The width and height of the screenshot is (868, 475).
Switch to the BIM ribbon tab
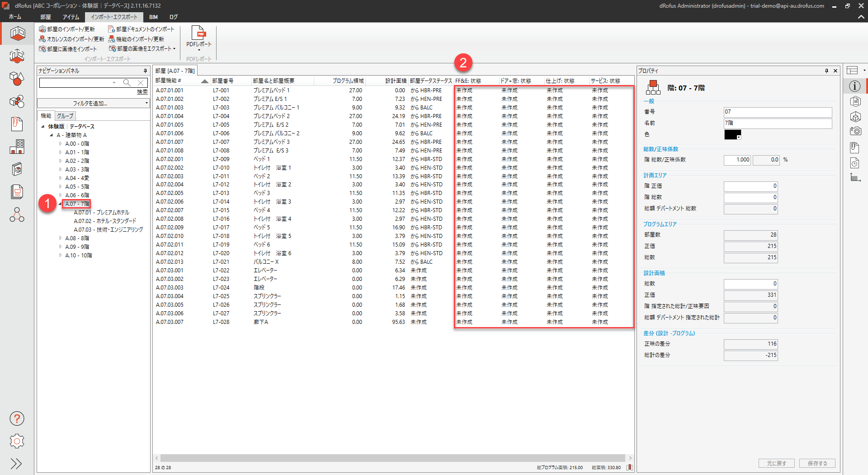click(153, 17)
